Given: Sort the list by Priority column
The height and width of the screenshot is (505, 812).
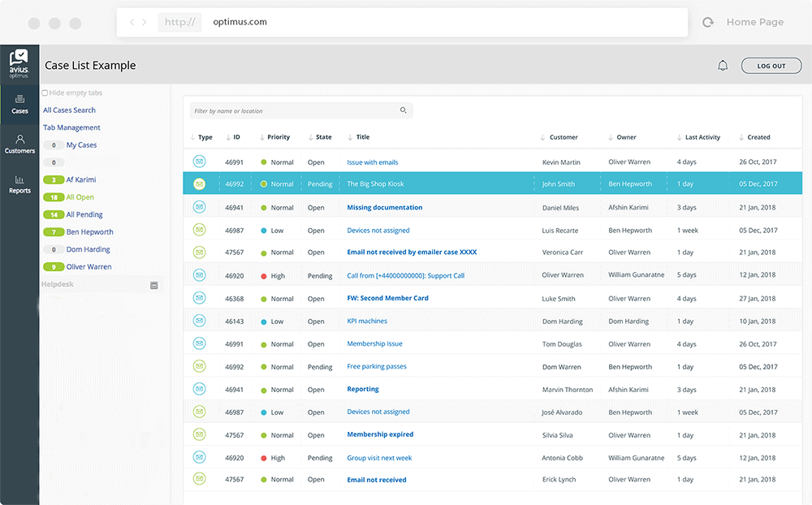Looking at the screenshot, I should point(278,137).
